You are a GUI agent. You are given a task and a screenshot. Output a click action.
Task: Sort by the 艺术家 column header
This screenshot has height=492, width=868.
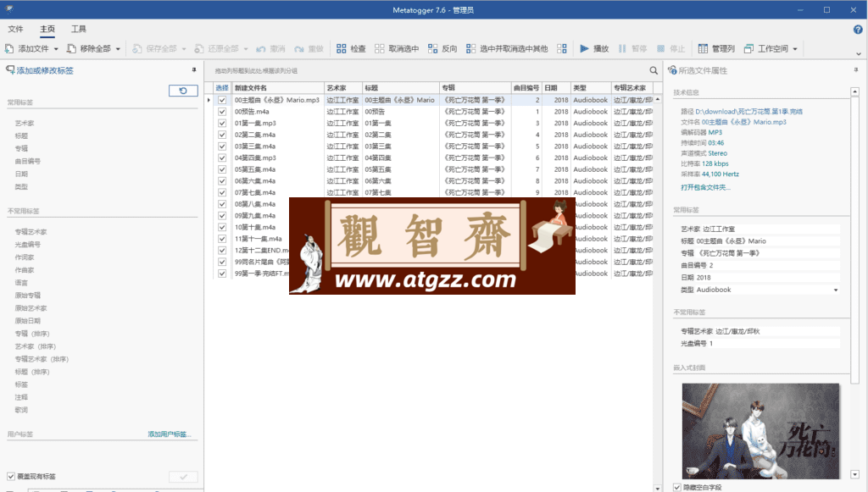tap(343, 88)
